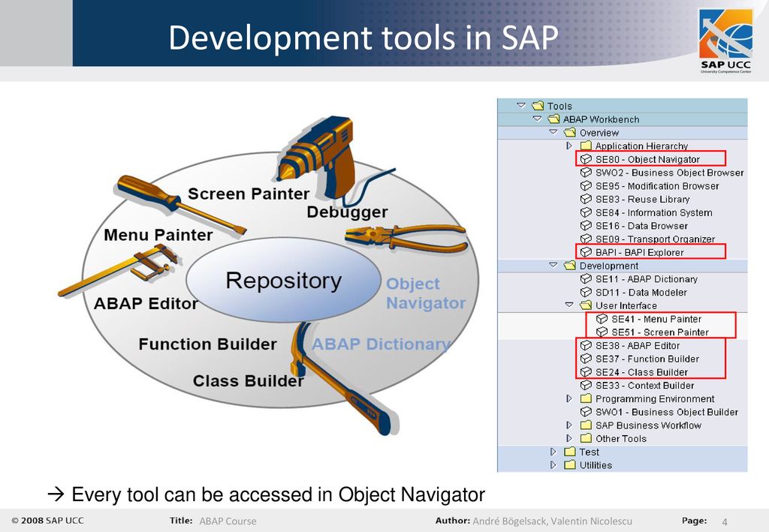Image resolution: width=769 pixels, height=532 pixels.
Task: Click the cube icon beside SWO1 Business Object Builder
Action: (x=586, y=411)
